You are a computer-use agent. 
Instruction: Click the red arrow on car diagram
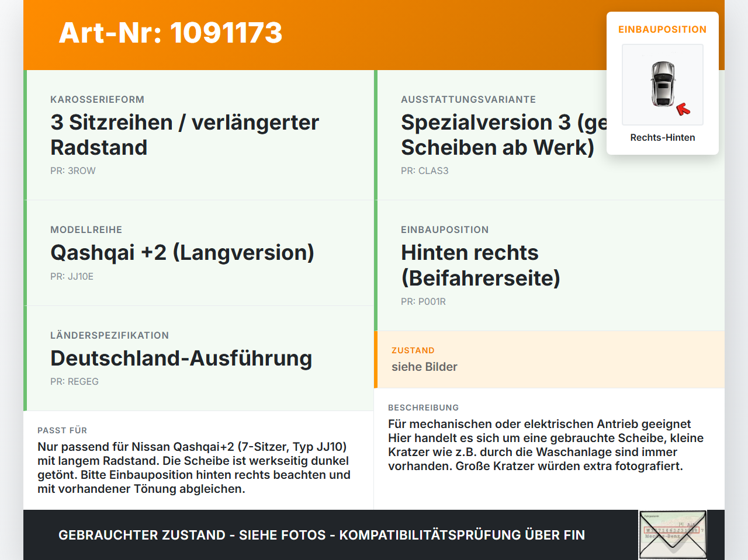point(683,109)
